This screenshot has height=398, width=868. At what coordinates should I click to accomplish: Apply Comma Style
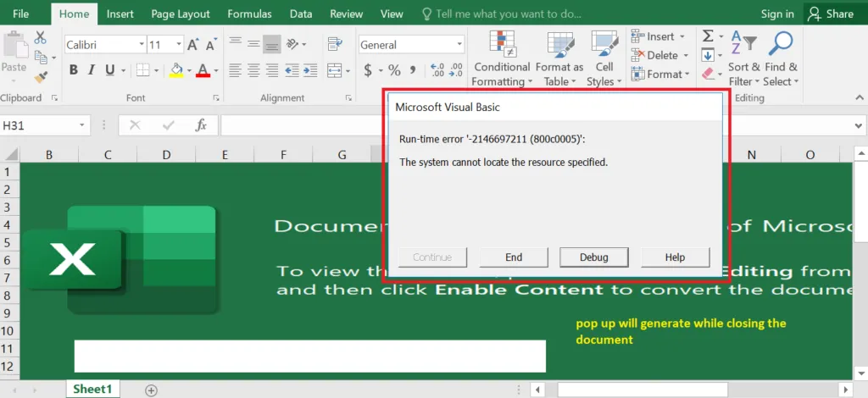[413, 70]
